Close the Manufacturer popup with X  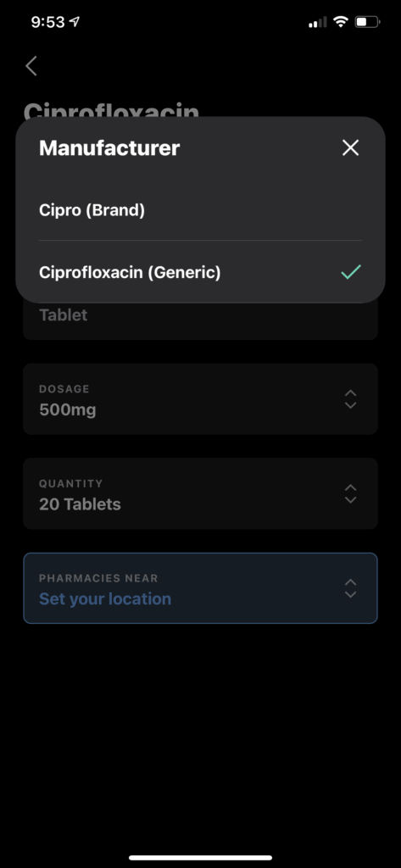[351, 147]
